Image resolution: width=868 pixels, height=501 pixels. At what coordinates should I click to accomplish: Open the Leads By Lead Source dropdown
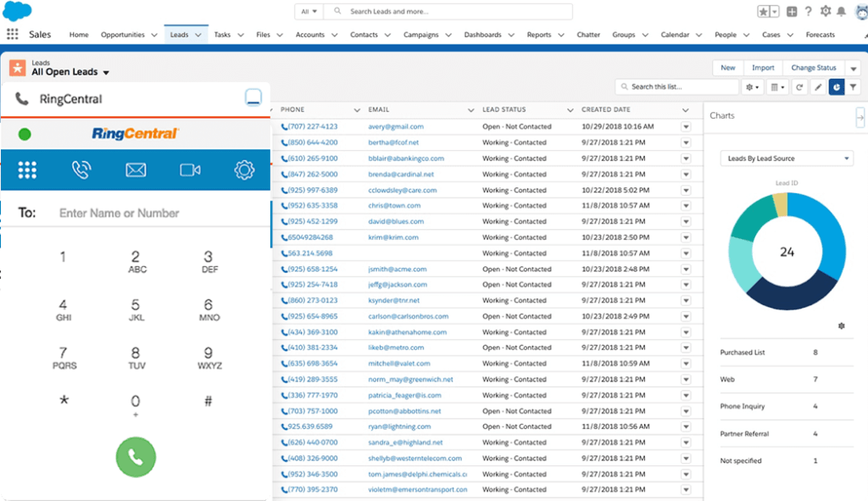coord(788,158)
